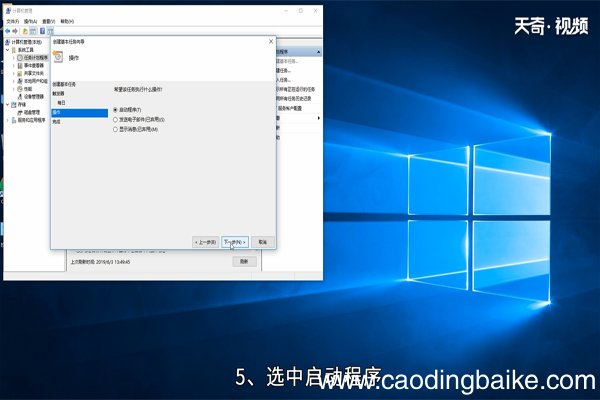Click the 共享文件夹 folder icon in tree
The image size is (600, 400).
(20, 73)
